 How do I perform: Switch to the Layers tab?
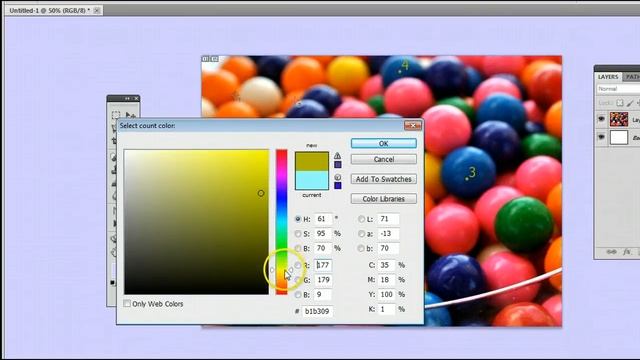(x=608, y=77)
